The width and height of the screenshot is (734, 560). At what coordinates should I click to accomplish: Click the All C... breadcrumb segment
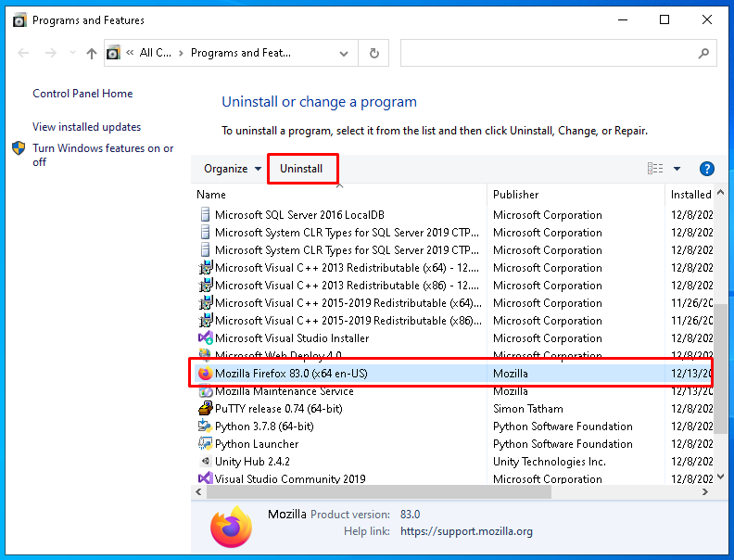[x=156, y=53]
